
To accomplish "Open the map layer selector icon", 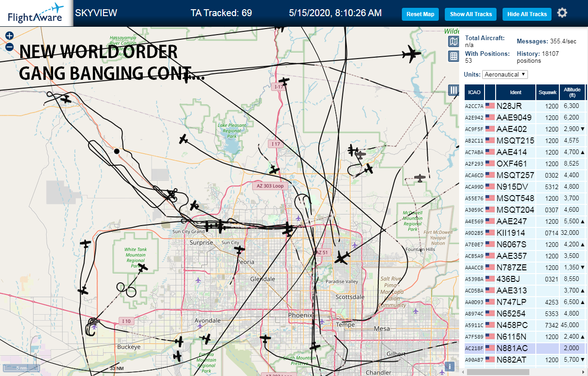I will pyautogui.click(x=454, y=42).
